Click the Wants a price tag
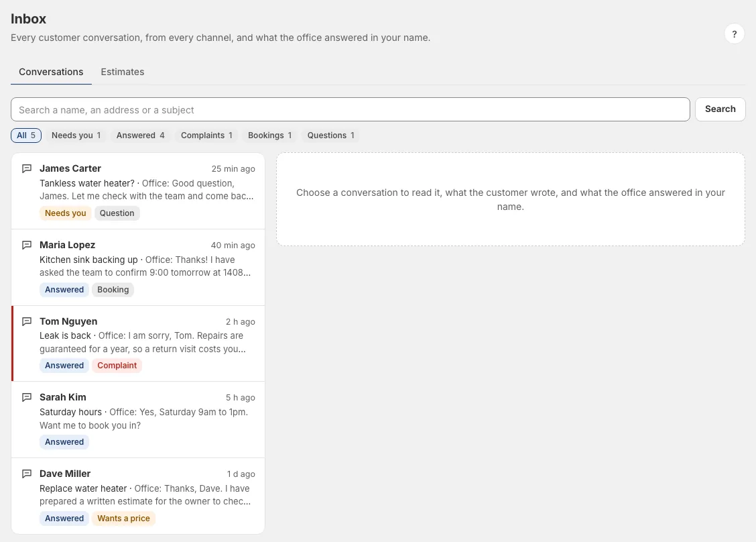The image size is (756, 542). point(123,519)
